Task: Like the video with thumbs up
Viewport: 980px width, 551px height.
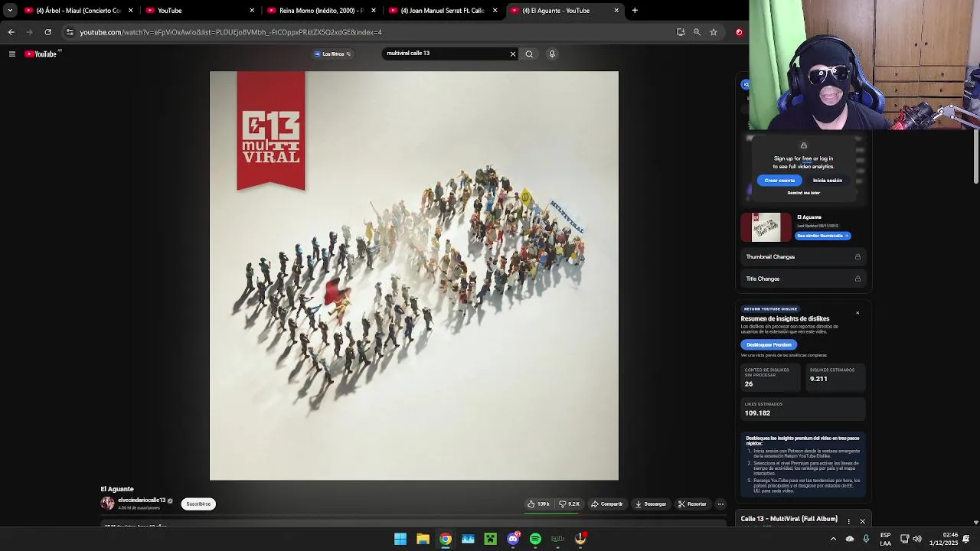Action: [x=539, y=504]
